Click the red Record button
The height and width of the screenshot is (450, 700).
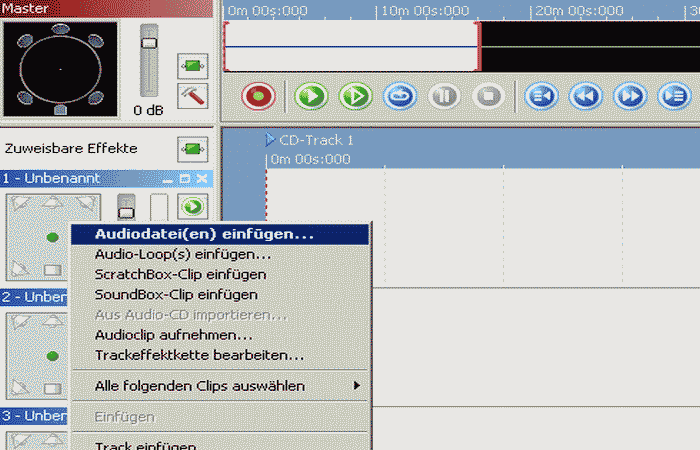pos(259,97)
